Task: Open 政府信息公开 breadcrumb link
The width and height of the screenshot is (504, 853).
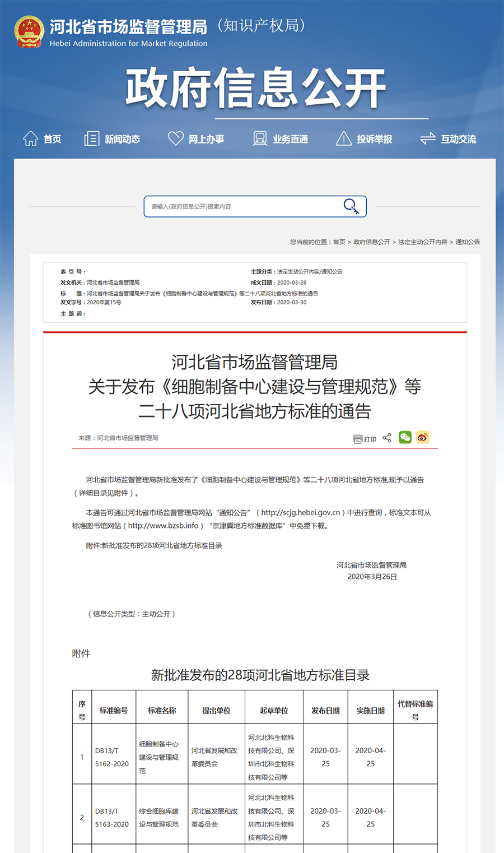Action: coord(372,242)
